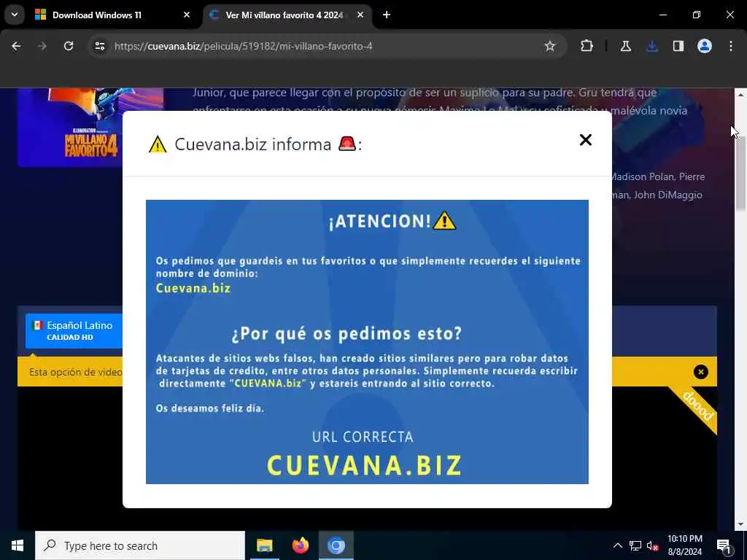Select the Español Latino Calidad HD option

pyautogui.click(x=74, y=331)
